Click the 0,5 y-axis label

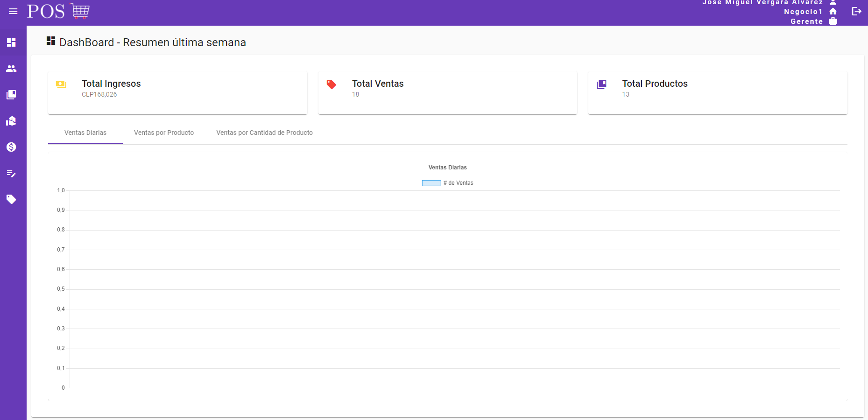[61, 289]
